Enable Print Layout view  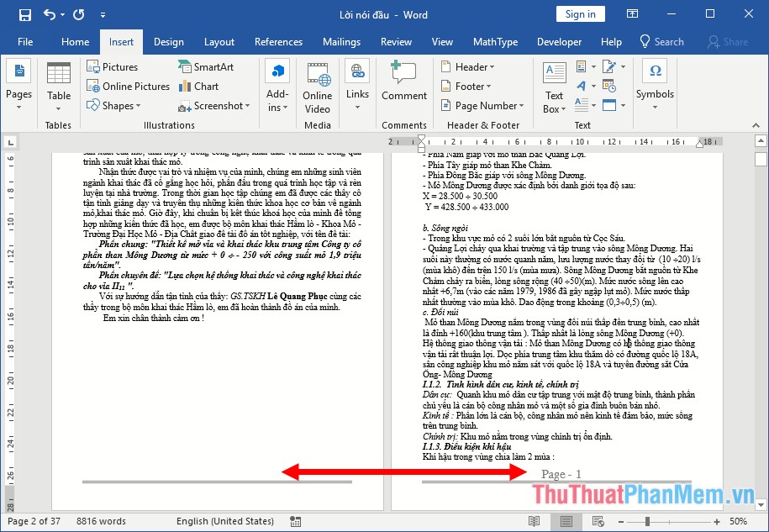pyautogui.click(x=566, y=521)
